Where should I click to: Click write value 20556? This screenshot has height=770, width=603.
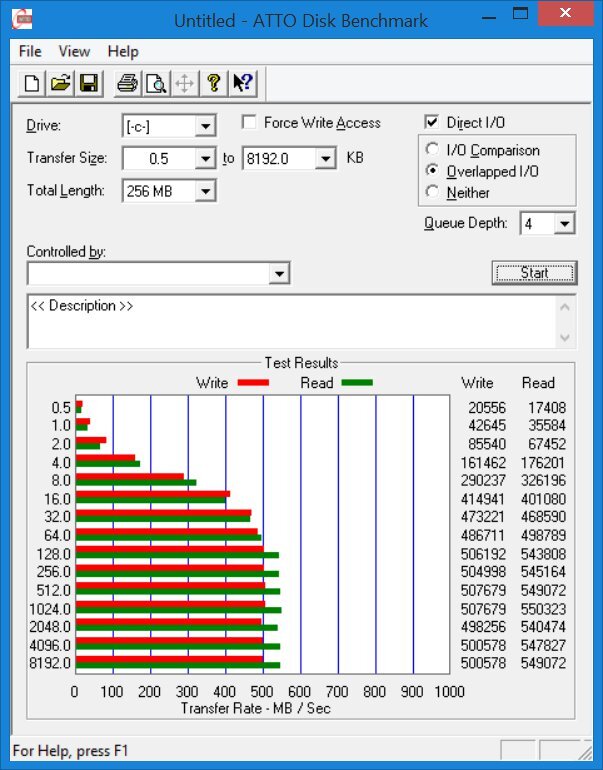pos(487,408)
